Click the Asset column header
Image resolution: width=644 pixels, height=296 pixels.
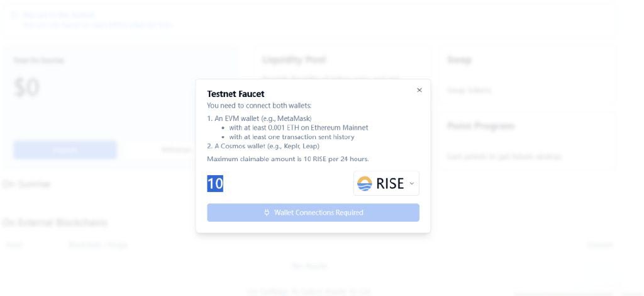tap(14, 244)
